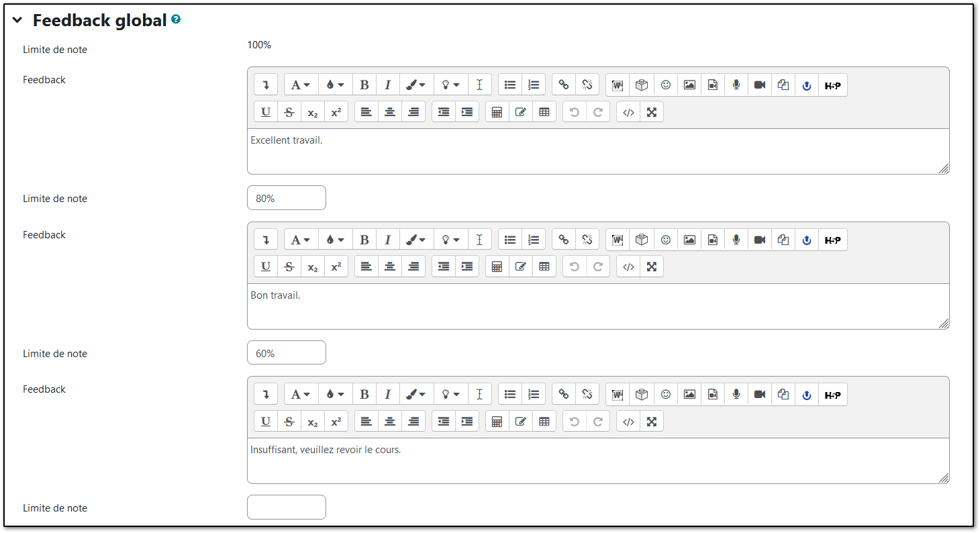Click the Unlink icon in the second editor

click(587, 240)
